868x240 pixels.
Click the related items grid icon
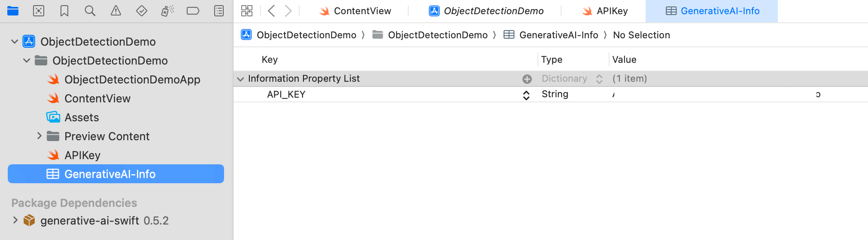pyautogui.click(x=247, y=11)
